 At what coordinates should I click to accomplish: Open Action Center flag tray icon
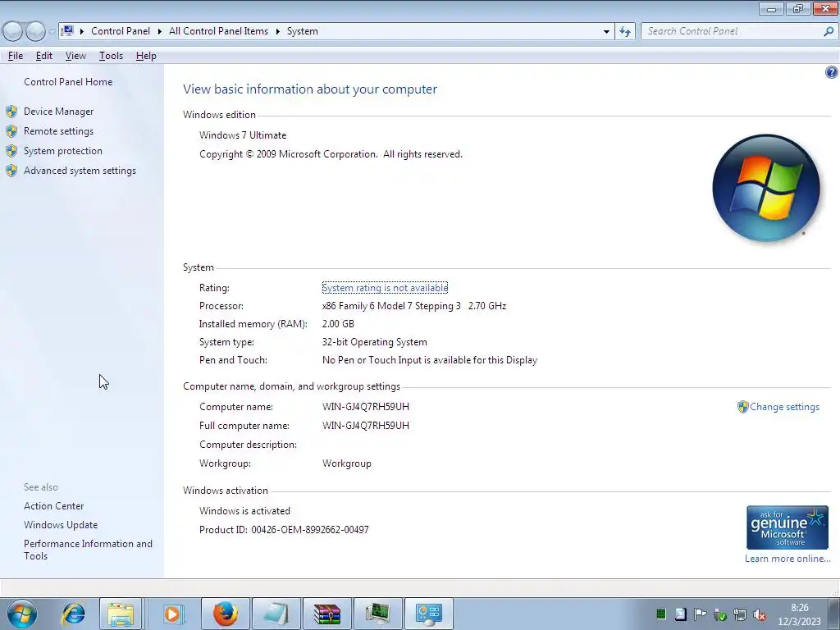tap(700, 614)
